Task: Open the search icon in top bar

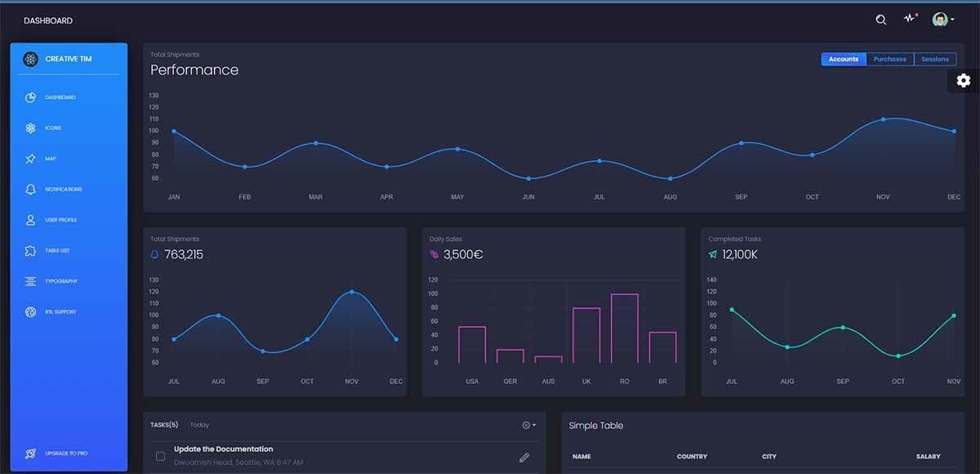Action: coord(880,20)
